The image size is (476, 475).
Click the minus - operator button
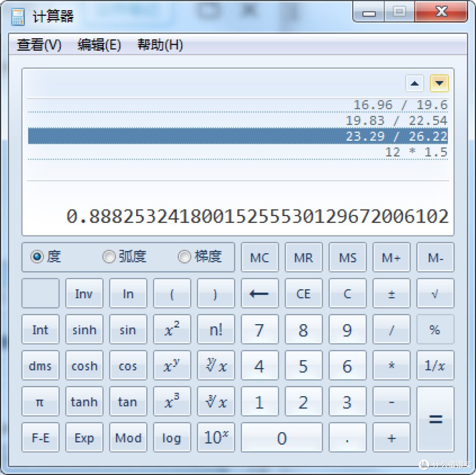tap(391, 401)
